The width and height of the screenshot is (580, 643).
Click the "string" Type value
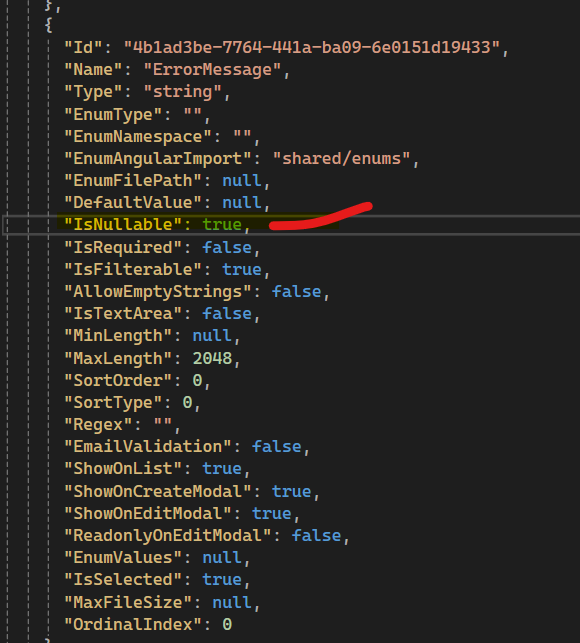coord(183,92)
